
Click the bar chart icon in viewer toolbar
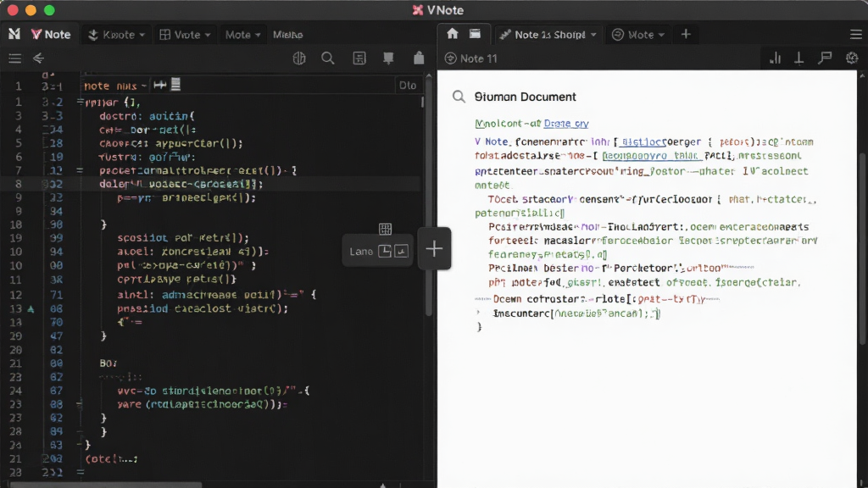pos(775,58)
